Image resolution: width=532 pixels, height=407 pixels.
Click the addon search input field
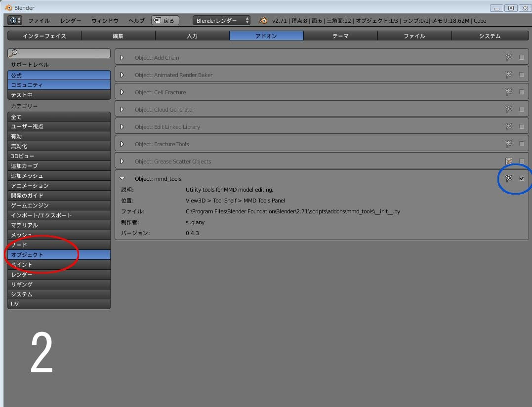tap(59, 53)
